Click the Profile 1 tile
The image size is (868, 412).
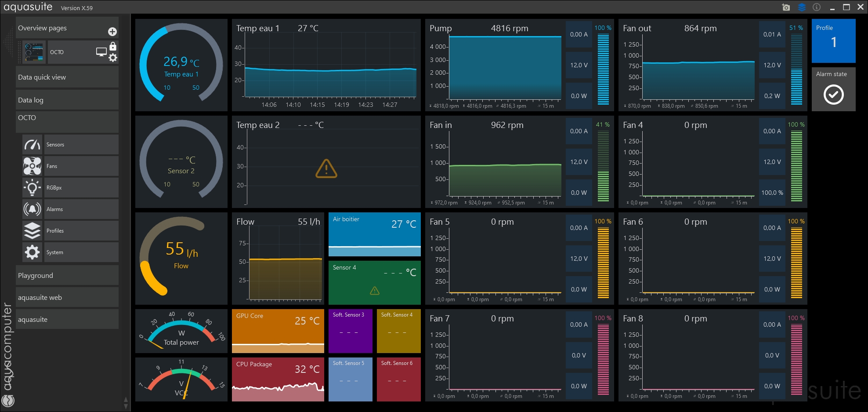point(833,41)
